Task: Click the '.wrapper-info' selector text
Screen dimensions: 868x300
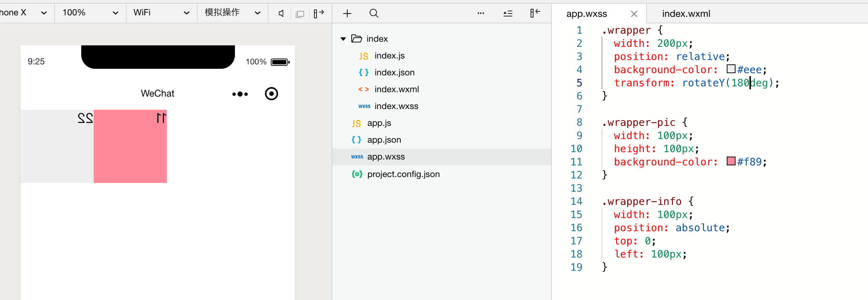Action: [x=641, y=202]
